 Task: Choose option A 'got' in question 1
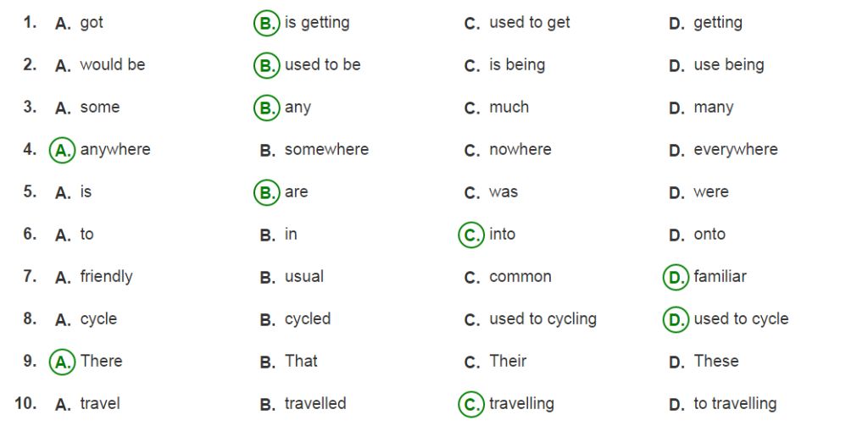click(79, 23)
